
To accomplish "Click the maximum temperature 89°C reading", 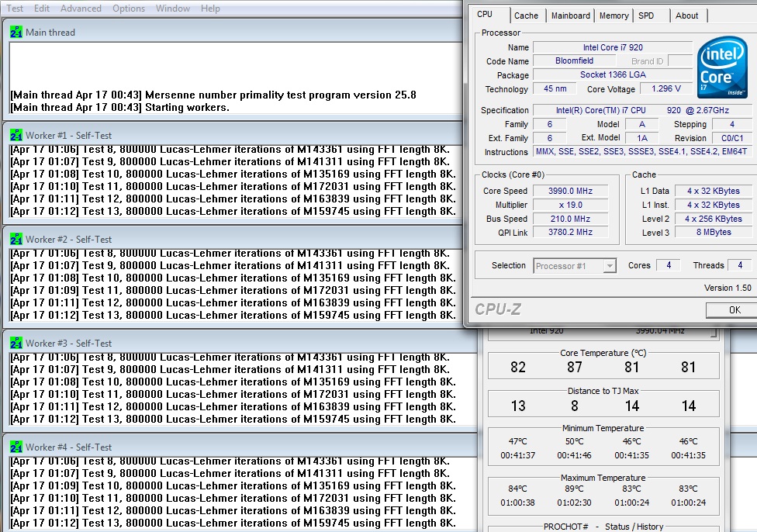I will [575, 489].
